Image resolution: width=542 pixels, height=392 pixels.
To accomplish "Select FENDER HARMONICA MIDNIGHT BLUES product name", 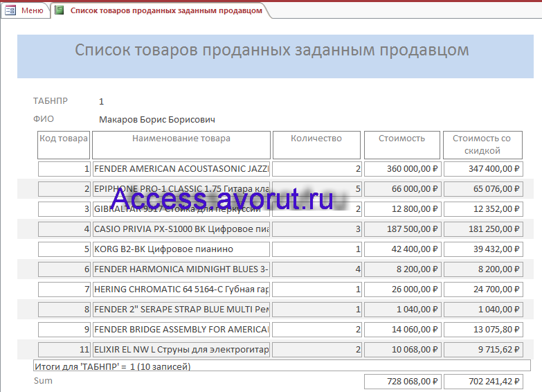I will [x=181, y=269].
